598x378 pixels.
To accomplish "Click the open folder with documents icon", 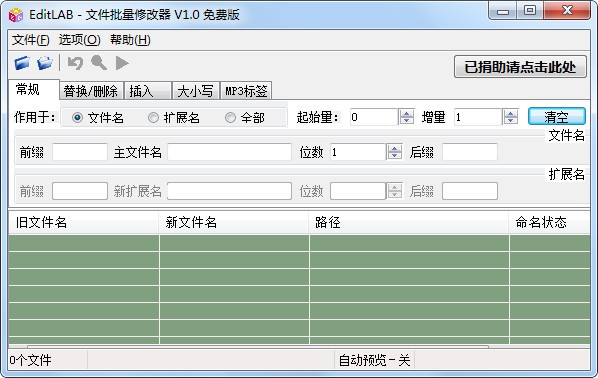I will (45, 63).
